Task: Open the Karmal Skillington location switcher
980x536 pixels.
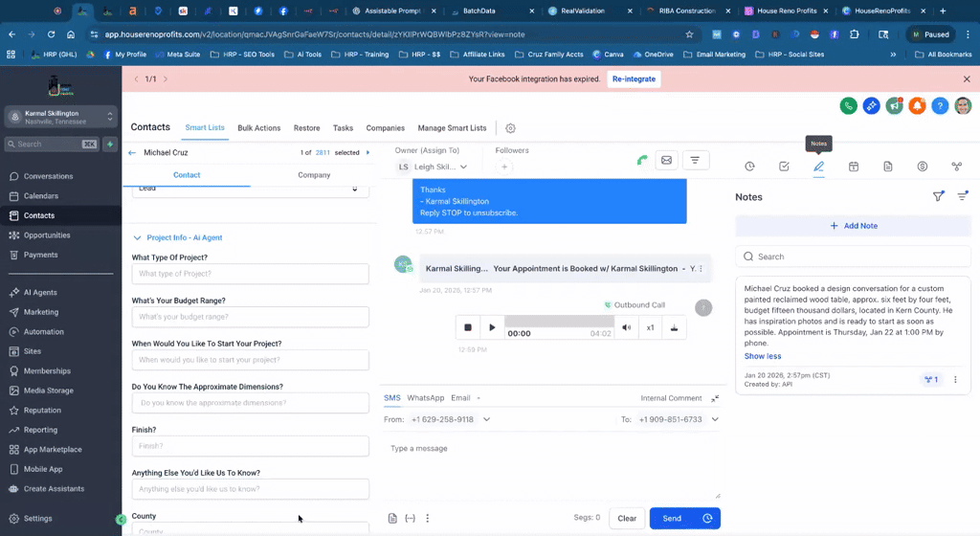Action: tap(61, 117)
